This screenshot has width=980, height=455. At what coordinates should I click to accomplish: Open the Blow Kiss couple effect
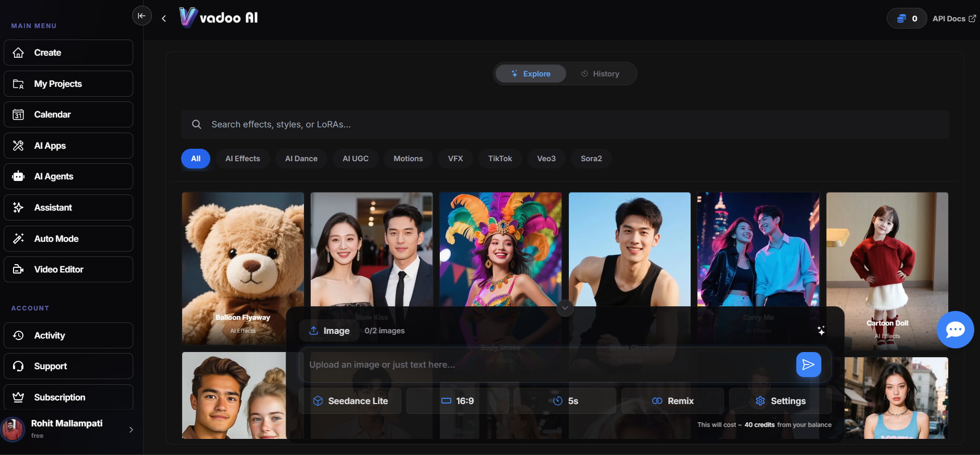[x=372, y=250]
